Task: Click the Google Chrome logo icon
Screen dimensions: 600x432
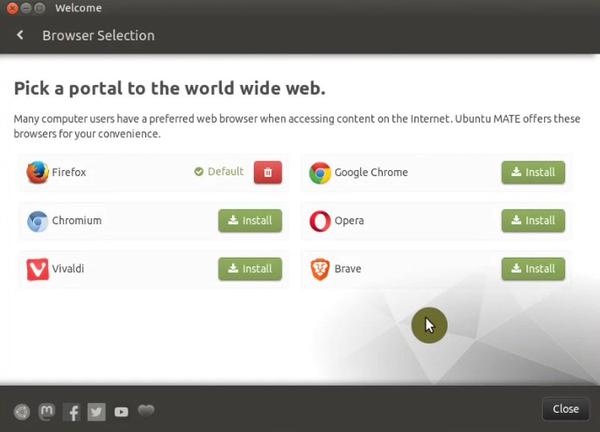Action: [x=320, y=173]
